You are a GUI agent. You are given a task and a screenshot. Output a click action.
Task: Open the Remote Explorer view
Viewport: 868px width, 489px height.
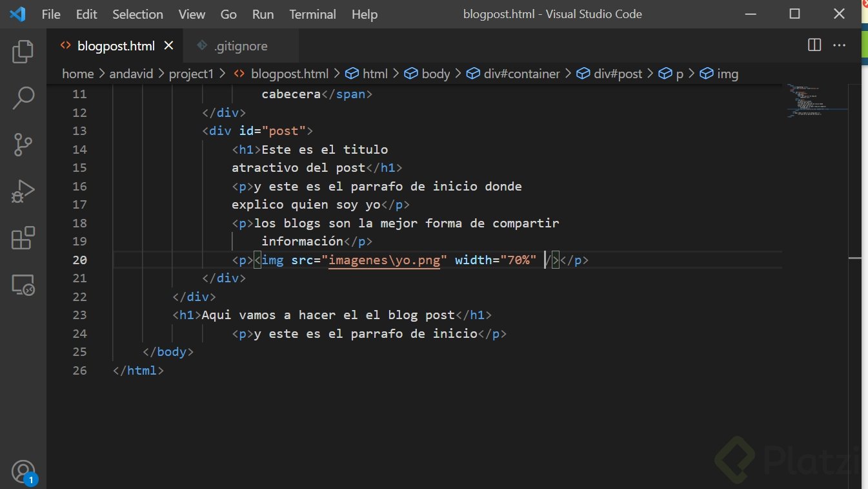[x=23, y=284]
